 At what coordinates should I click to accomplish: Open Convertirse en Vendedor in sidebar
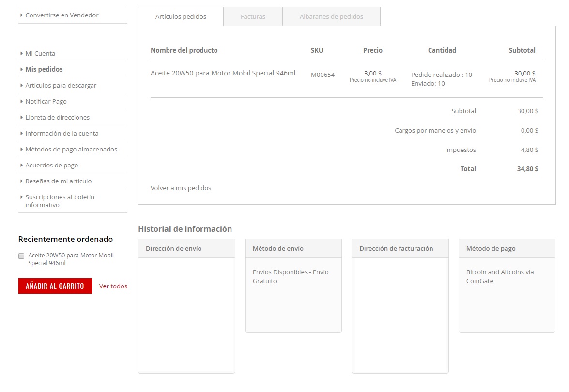pyautogui.click(x=62, y=15)
